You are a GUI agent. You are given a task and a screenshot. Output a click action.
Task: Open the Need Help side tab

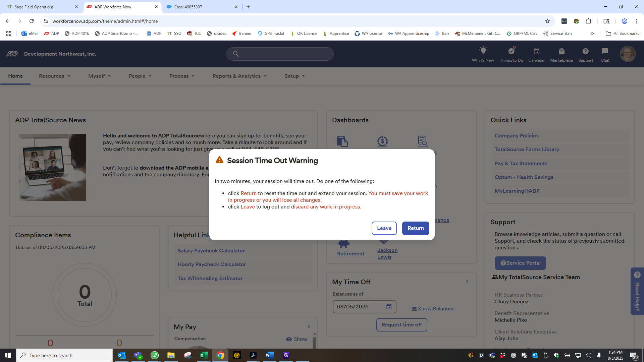coord(637,291)
